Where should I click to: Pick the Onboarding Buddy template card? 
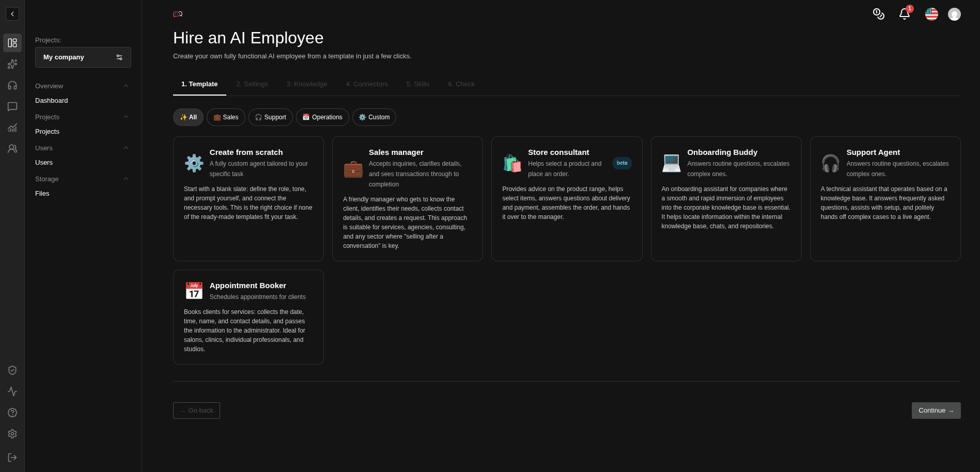tap(726, 199)
